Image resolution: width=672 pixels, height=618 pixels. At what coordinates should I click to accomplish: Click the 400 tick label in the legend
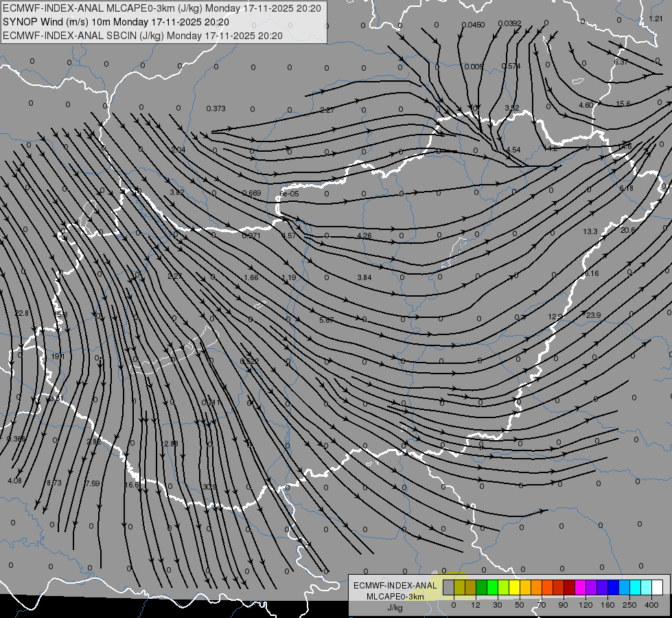651,605
